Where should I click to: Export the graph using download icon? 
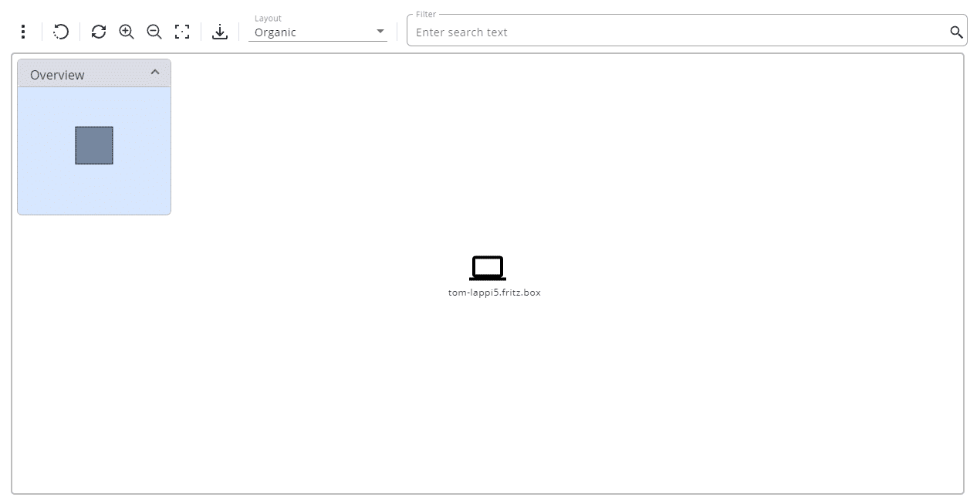click(x=220, y=32)
